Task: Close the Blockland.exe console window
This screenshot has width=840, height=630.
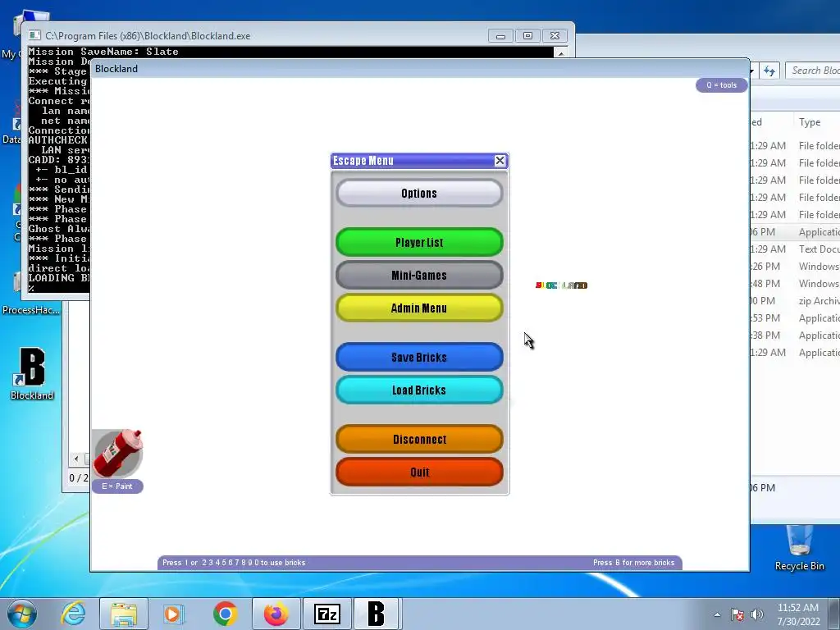Action: 555,36
